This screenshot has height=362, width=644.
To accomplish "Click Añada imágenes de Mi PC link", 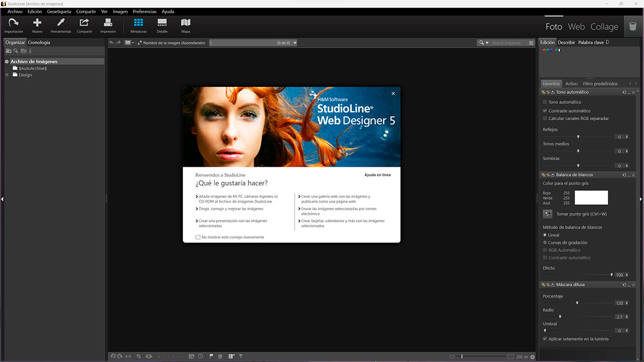I will [x=237, y=199].
